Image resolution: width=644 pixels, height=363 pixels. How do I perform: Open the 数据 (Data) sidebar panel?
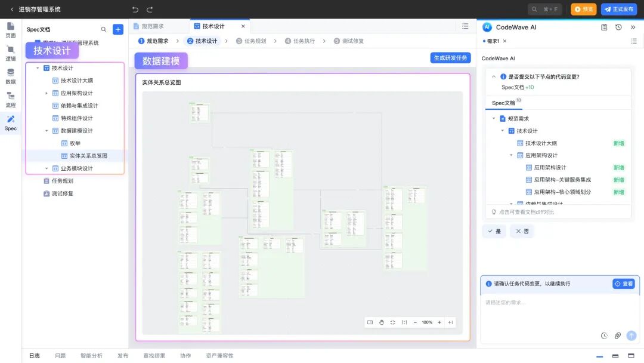point(11,76)
